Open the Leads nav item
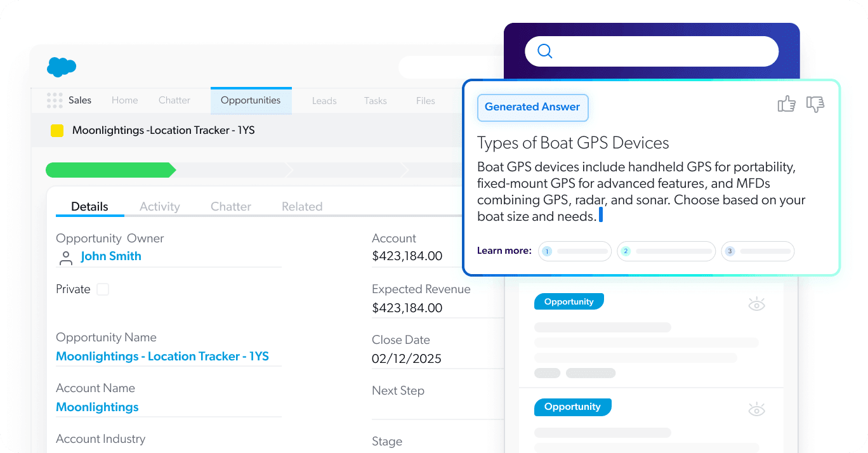Viewport: 868px width, 453px height. [x=324, y=101]
